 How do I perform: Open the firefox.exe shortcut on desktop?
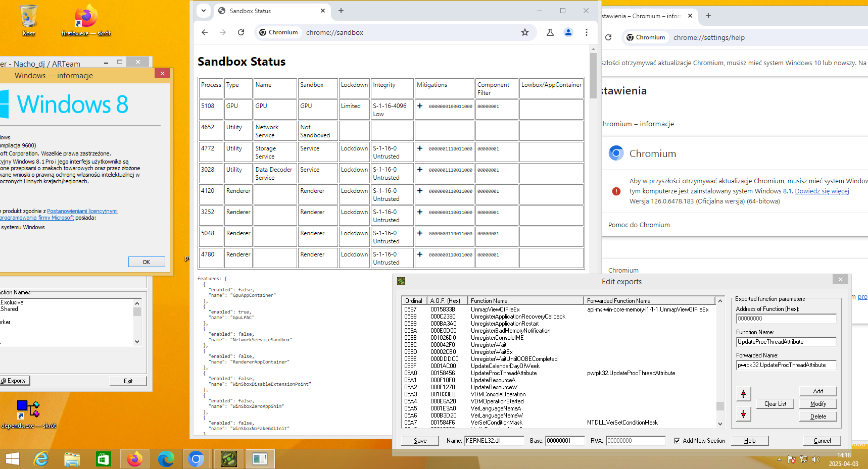click(86, 20)
